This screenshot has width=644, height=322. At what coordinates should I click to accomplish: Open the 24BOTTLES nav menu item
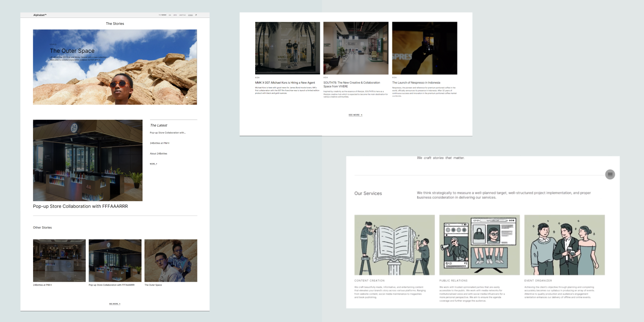(x=182, y=15)
